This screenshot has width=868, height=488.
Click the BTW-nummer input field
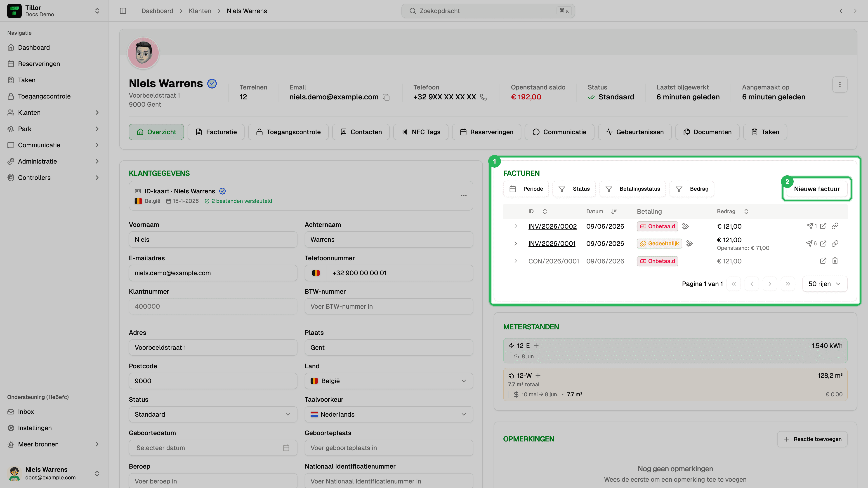click(x=389, y=307)
